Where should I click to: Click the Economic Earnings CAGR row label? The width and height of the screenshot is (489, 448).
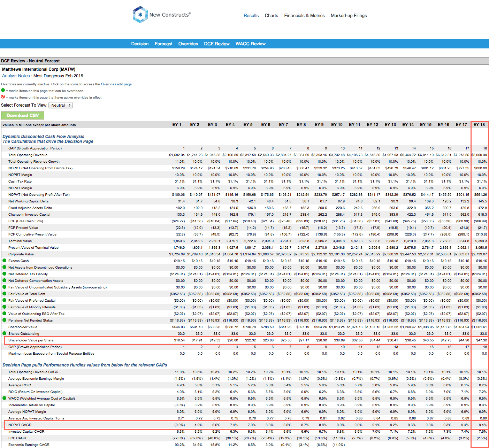(29, 445)
